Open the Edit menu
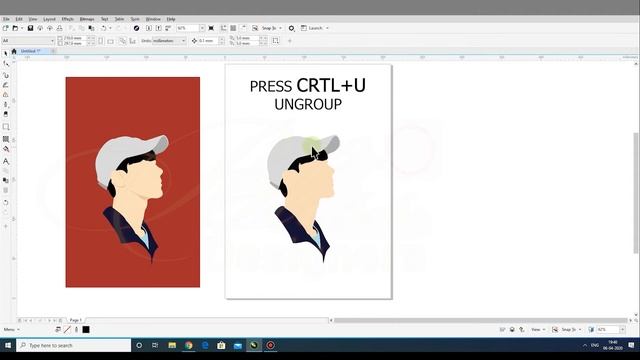640x360 pixels. (x=19, y=19)
